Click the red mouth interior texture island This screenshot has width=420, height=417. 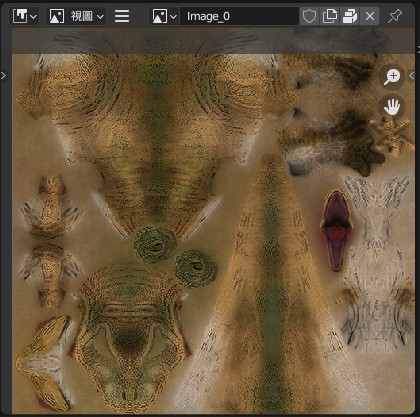point(336,230)
